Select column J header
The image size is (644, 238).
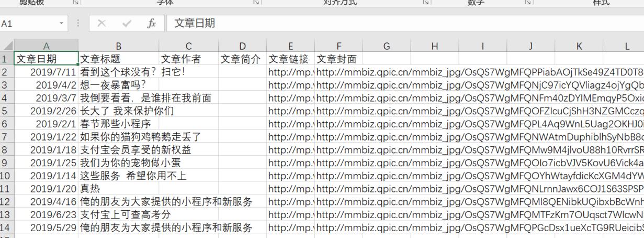point(531,46)
